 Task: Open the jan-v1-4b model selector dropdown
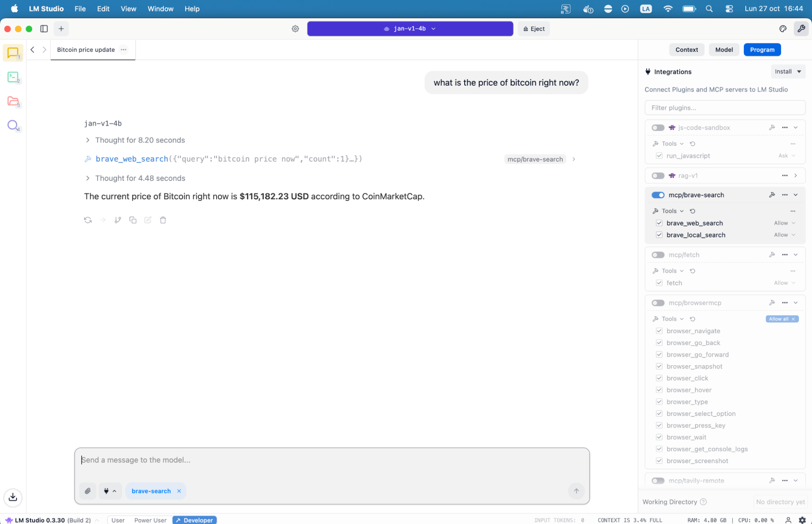[x=410, y=29]
